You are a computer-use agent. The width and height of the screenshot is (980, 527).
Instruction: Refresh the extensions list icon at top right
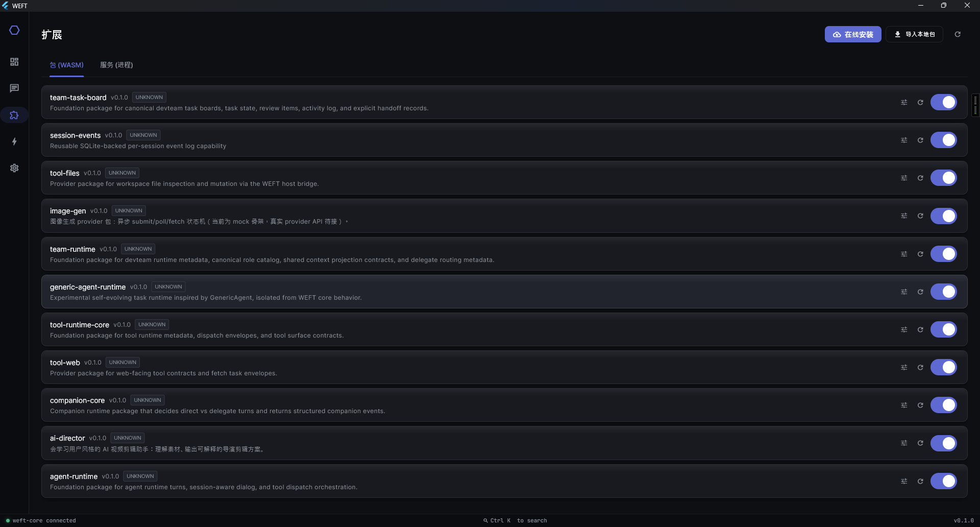[958, 34]
